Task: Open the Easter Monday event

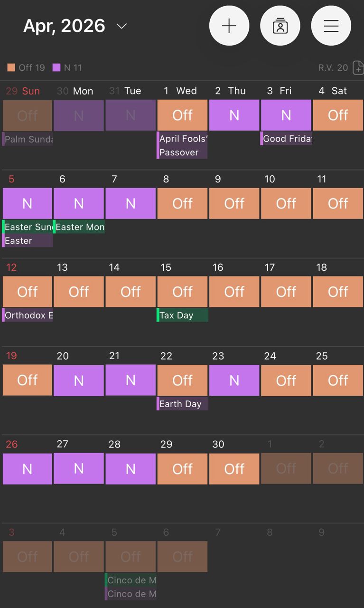Action: pos(79,227)
